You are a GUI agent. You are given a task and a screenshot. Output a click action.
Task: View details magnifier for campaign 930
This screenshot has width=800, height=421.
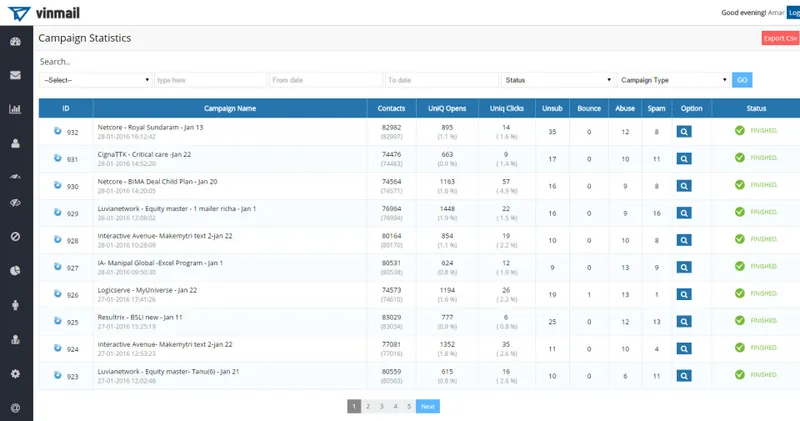point(684,186)
